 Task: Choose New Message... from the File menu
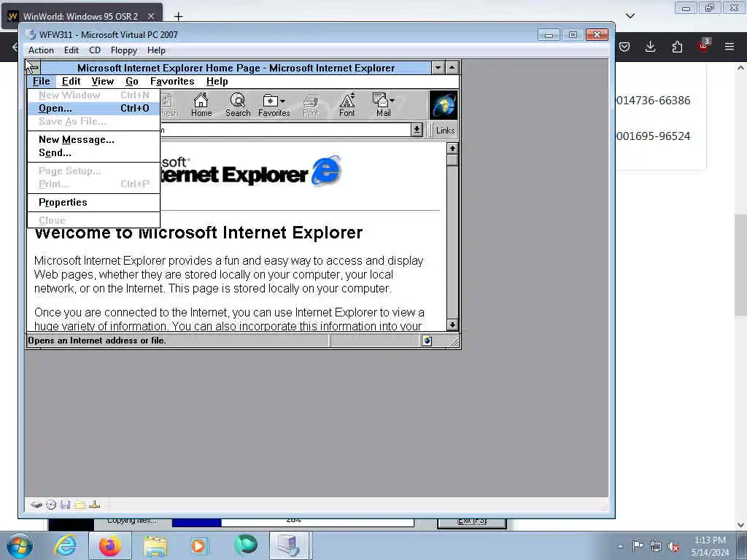pos(93,139)
